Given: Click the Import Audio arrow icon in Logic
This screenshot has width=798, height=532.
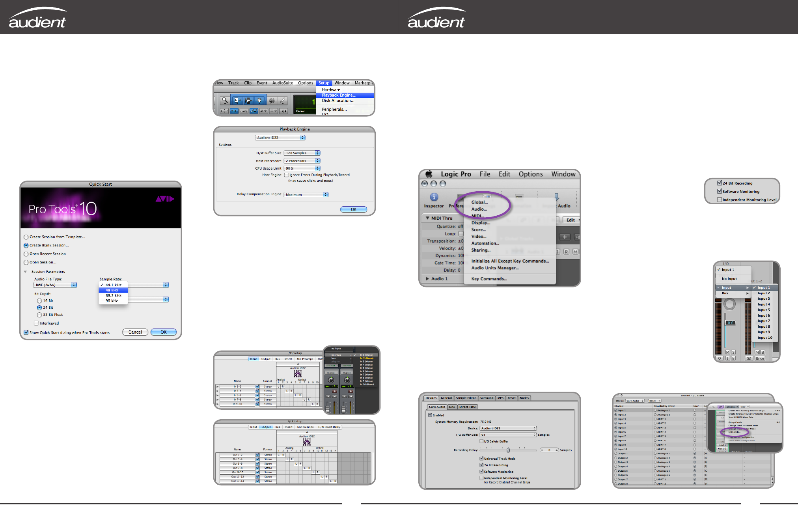Looking at the screenshot, I should click(556, 197).
